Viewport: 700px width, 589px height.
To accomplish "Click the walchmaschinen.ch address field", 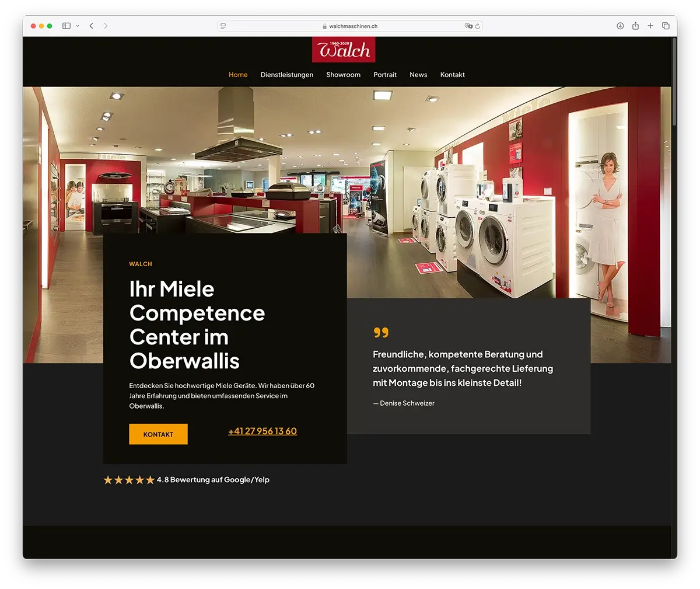I will [350, 26].
